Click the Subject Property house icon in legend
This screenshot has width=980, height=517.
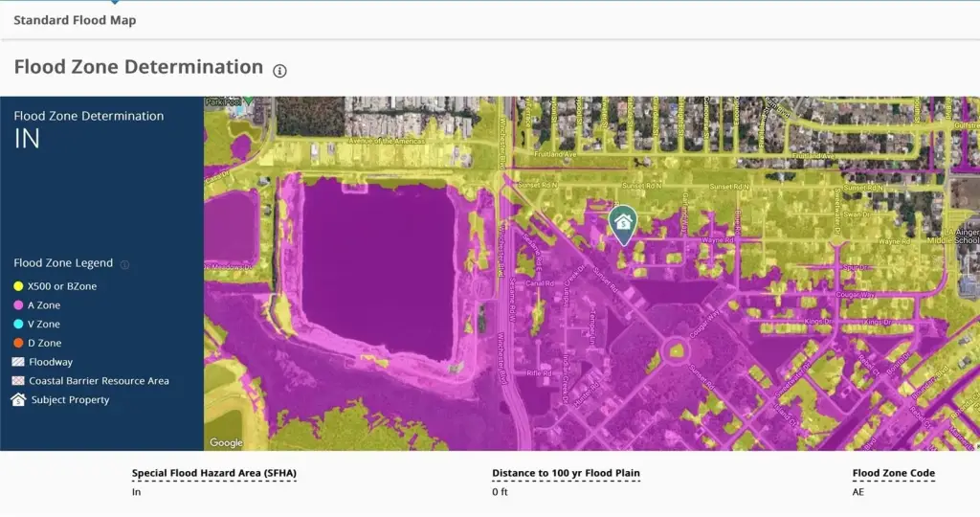pos(18,400)
